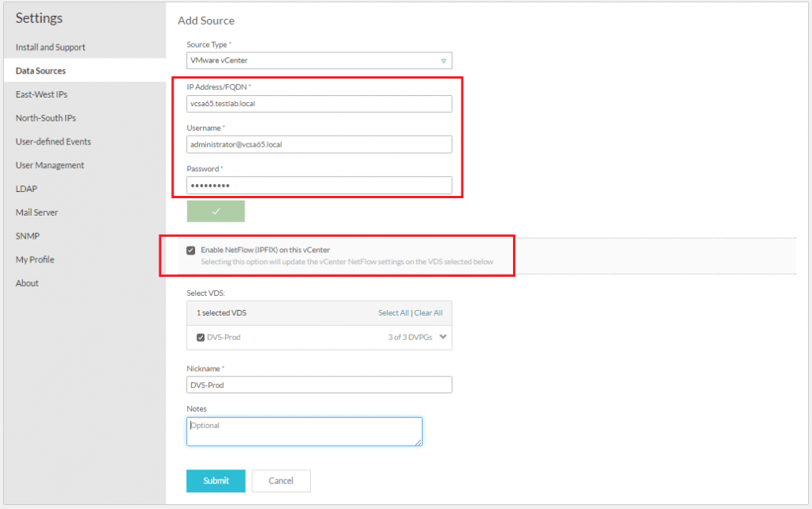Click into the Notes text area
This screenshot has width=812, height=509.
pyautogui.click(x=304, y=431)
